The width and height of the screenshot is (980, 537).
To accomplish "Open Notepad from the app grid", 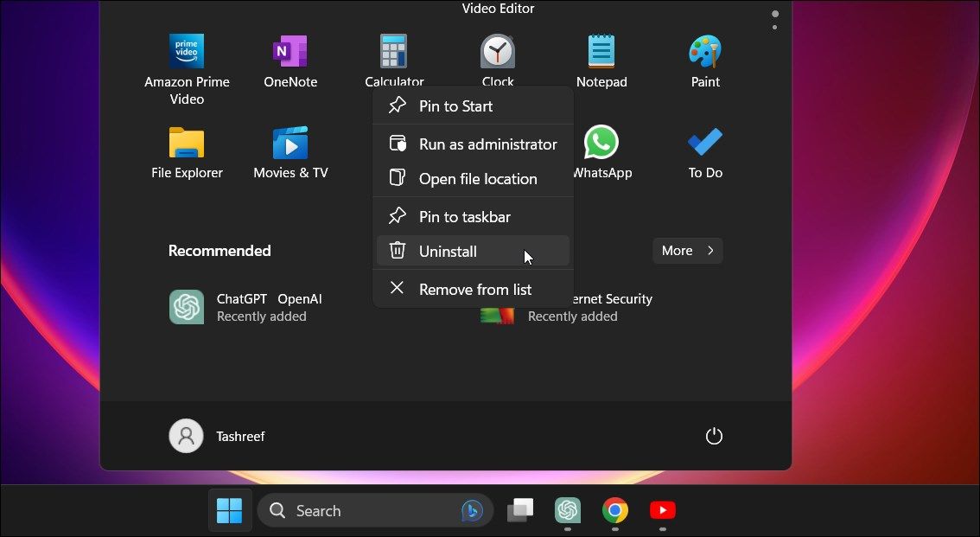I will coord(601,52).
